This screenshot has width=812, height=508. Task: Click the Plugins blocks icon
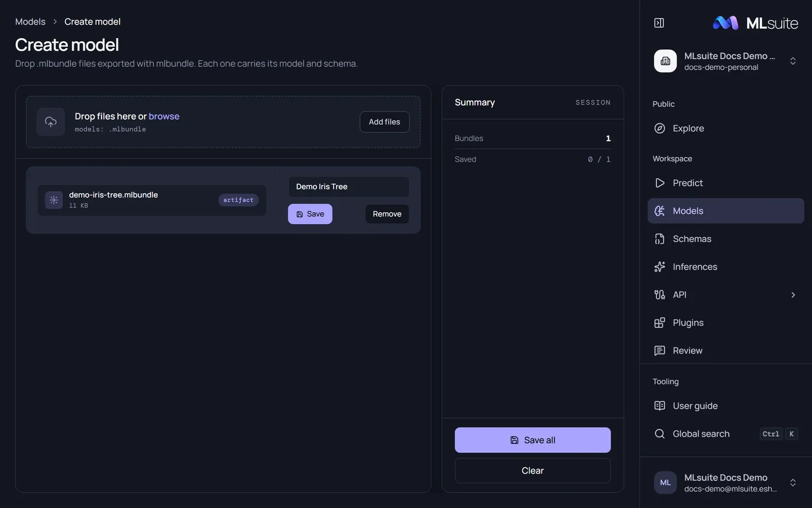[659, 323]
